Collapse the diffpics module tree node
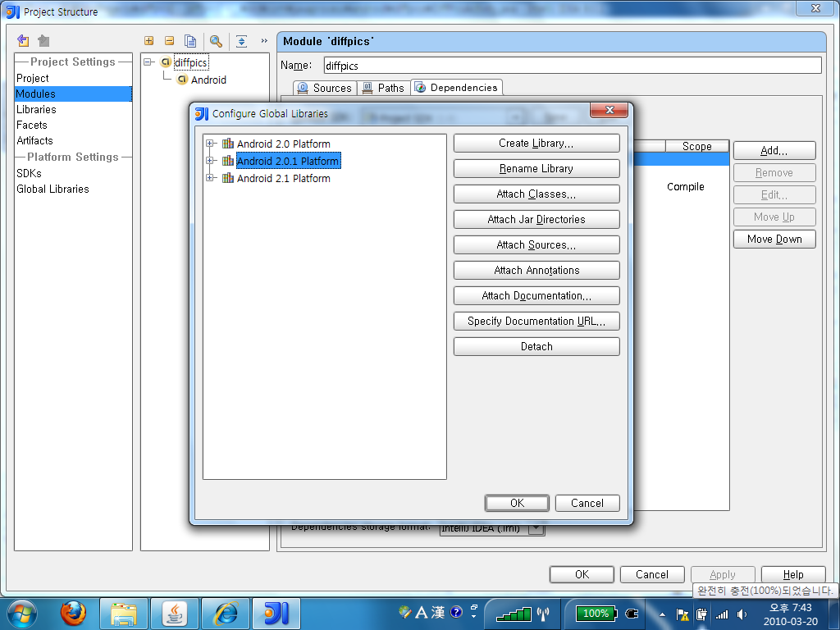Viewport: 840px width, 630px height. (148, 62)
